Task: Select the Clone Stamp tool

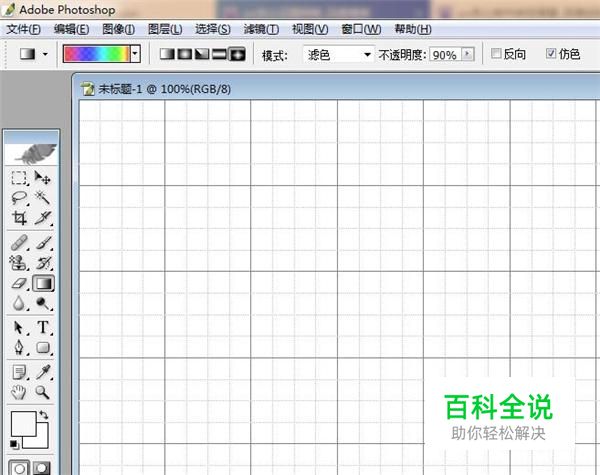Action: [19, 263]
